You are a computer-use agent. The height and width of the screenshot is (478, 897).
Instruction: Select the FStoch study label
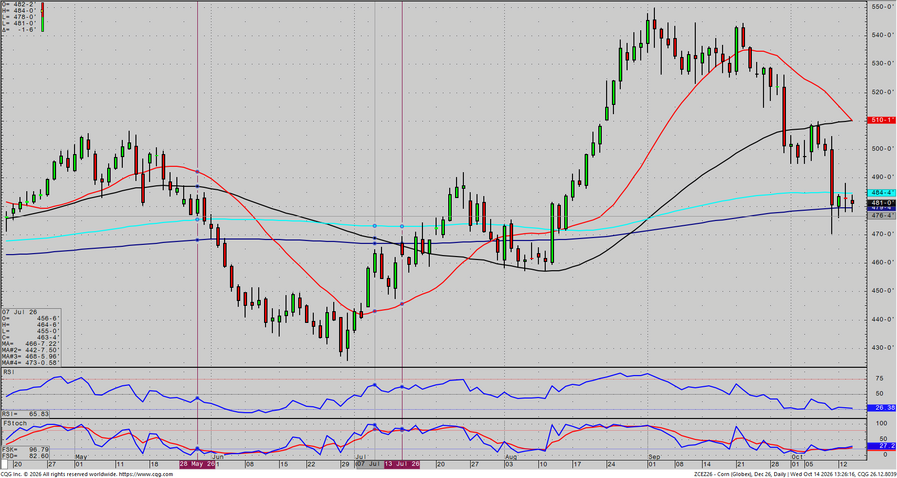(x=13, y=424)
